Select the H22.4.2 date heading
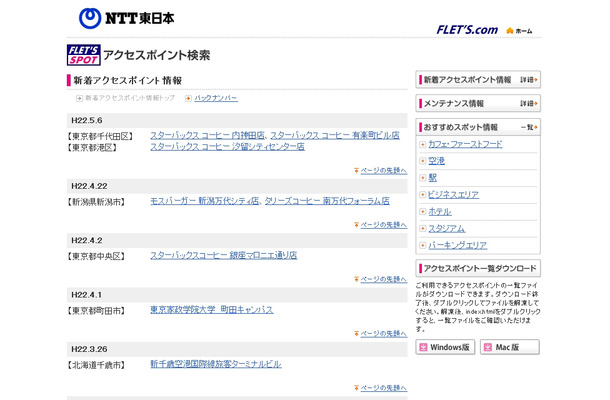The image size is (610, 400). (x=87, y=241)
